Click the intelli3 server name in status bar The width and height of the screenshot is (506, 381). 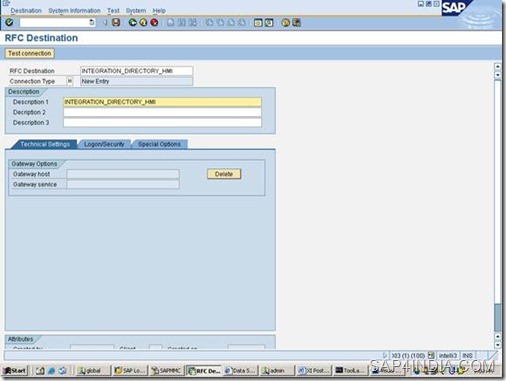pos(448,356)
